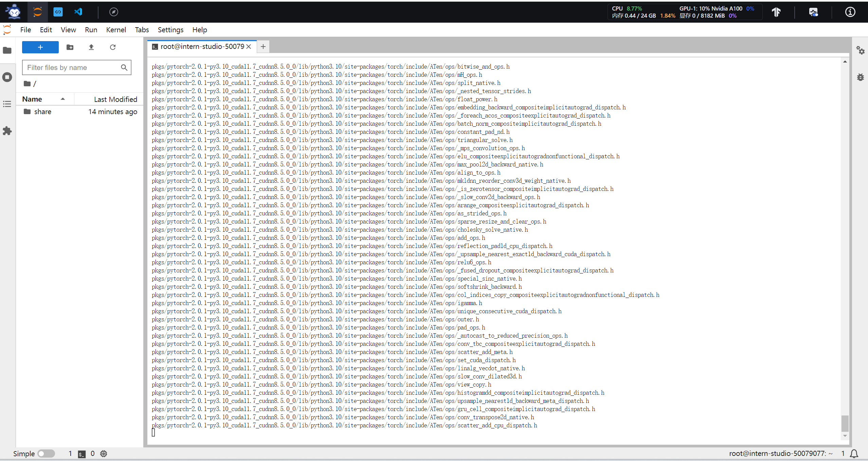Open the Running Terminals and Kernels sidebar

click(x=7, y=77)
